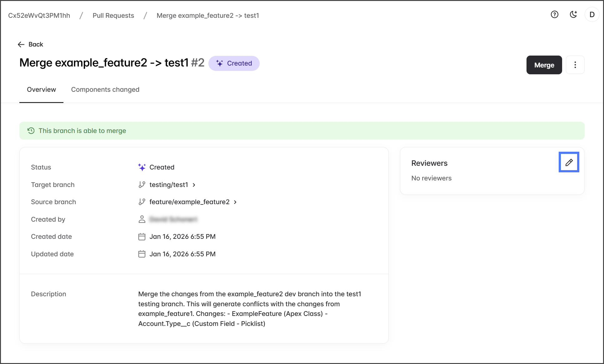Click the Created by user icon
The width and height of the screenshot is (604, 364).
142,219
